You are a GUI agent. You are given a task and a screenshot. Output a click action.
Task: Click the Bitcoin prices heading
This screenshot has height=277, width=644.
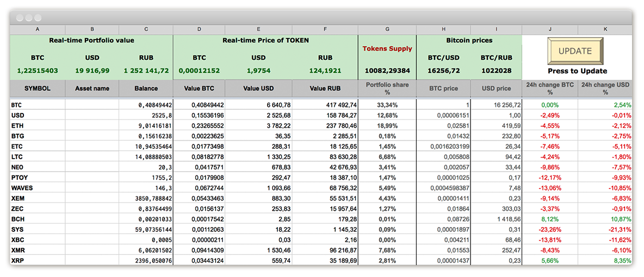click(469, 40)
